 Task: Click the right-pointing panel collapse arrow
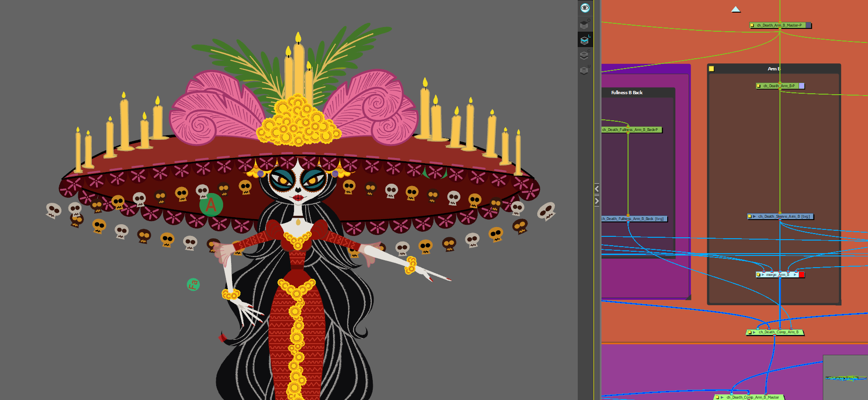pos(597,201)
